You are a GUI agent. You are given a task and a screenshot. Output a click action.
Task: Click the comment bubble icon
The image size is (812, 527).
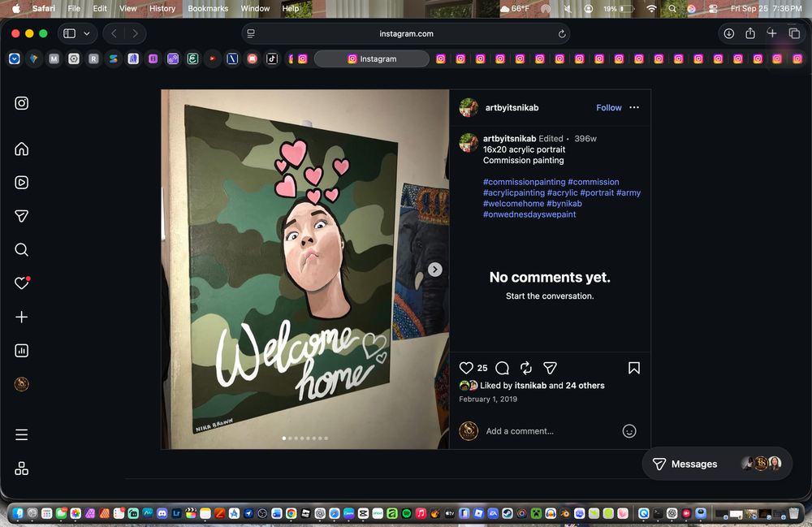(x=502, y=368)
